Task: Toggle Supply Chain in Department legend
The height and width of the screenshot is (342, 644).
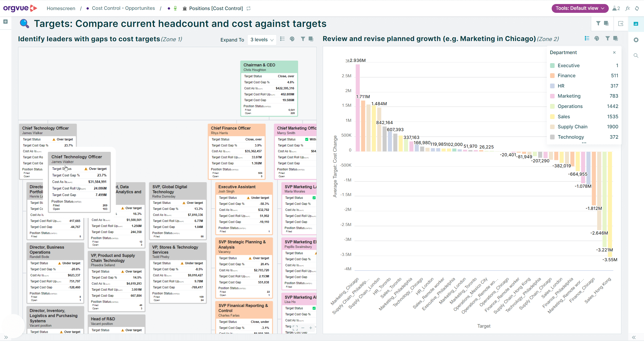Action: pos(572,127)
